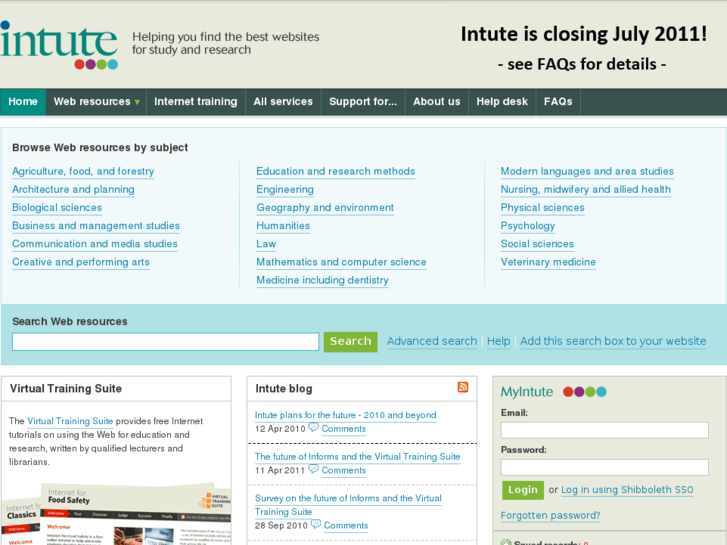The width and height of the screenshot is (727, 545).
Task: Open Veterinary medicine subject link
Action: (x=548, y=262)
